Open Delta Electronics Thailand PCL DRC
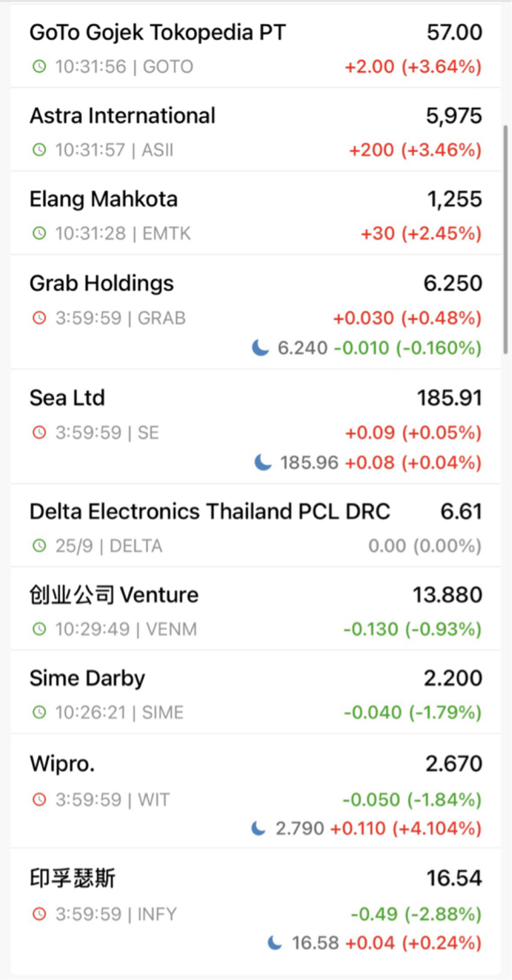The height and width of the screenshot is (980, 512). tap(255, 526)
